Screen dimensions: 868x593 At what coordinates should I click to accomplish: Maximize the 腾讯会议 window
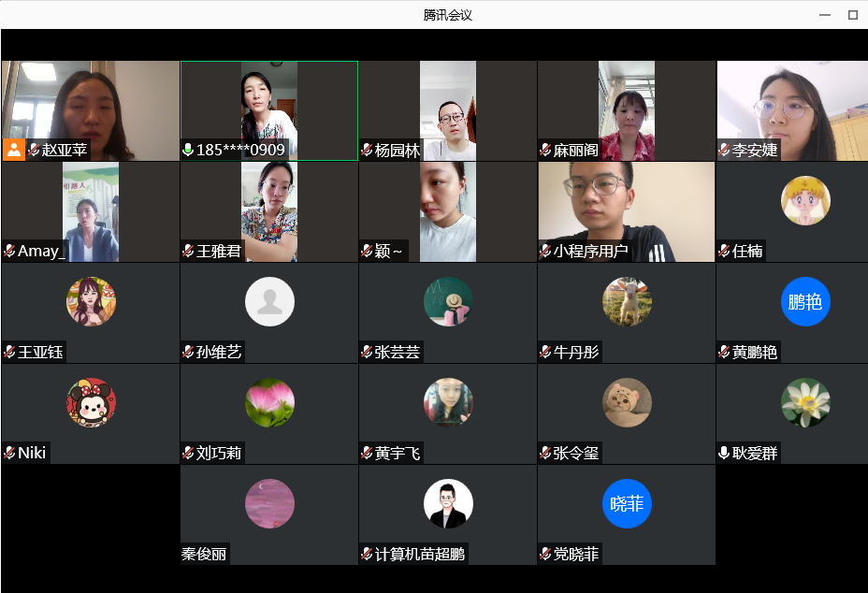pyautogui.click(x=852, y=15)
